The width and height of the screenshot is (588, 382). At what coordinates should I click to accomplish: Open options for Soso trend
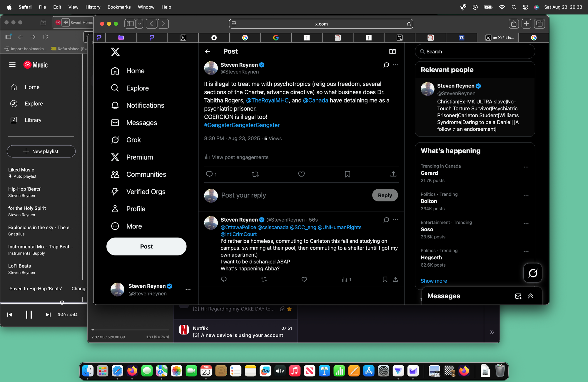526,223
